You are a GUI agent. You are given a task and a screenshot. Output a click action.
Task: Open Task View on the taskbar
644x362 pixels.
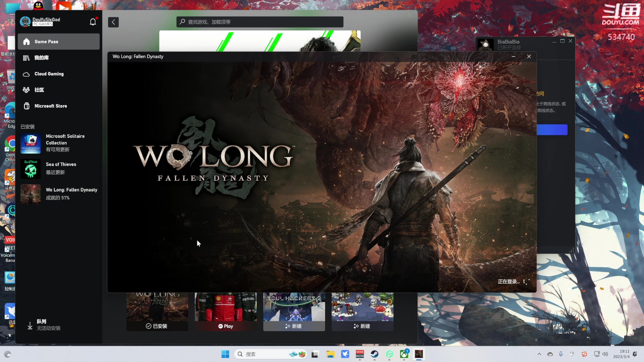pos(315,354)
